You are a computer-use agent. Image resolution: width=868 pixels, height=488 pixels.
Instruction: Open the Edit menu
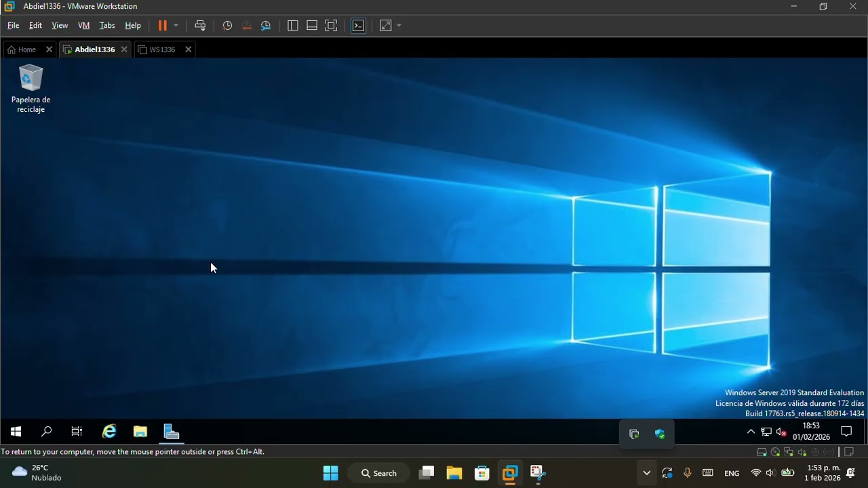(x=35, y=26)
